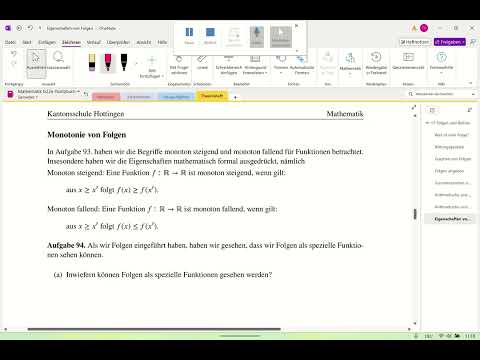Viewport: 480px width, 360px height.
Task: Open the Einfügen ribbon tab
Action: 47,42
